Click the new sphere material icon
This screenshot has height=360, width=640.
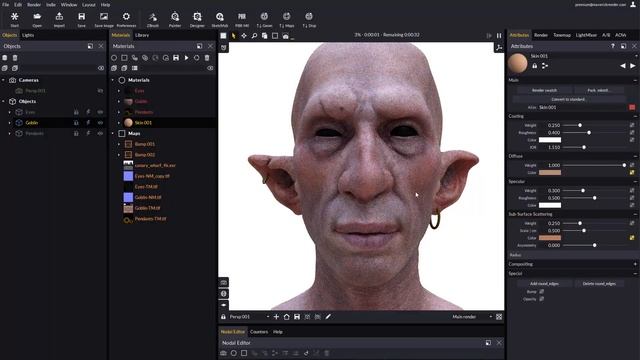coord(114,58)
